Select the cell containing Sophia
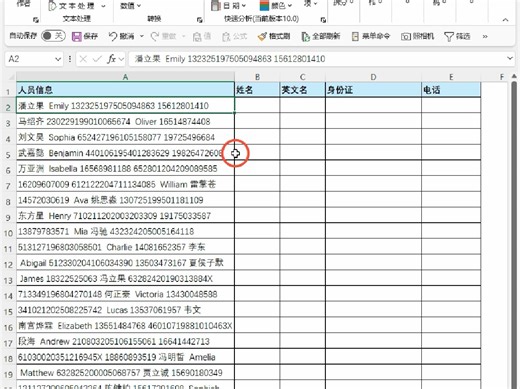This screenshot has width=520, height=389. point(125,137)
